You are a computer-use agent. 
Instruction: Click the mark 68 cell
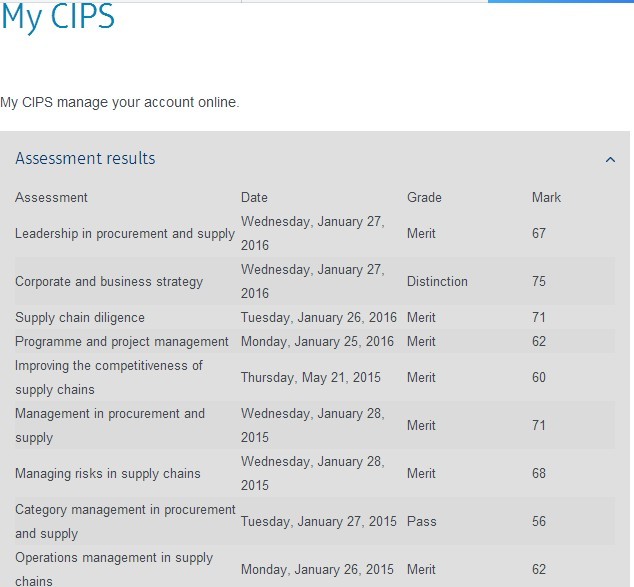click(539, 473)
